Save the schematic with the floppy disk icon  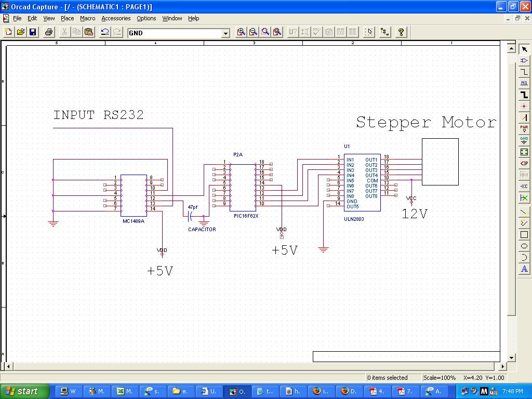click(33, 32)
